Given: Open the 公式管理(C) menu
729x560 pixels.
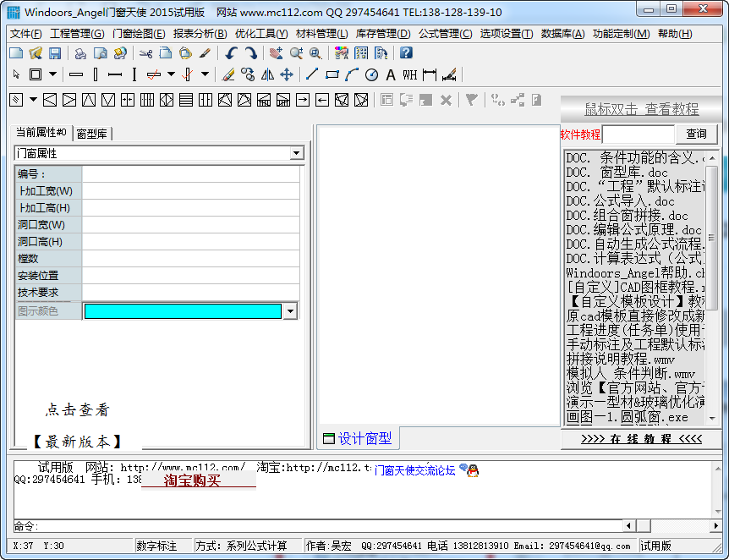Looking at the screenshot, I should [446, 34].
